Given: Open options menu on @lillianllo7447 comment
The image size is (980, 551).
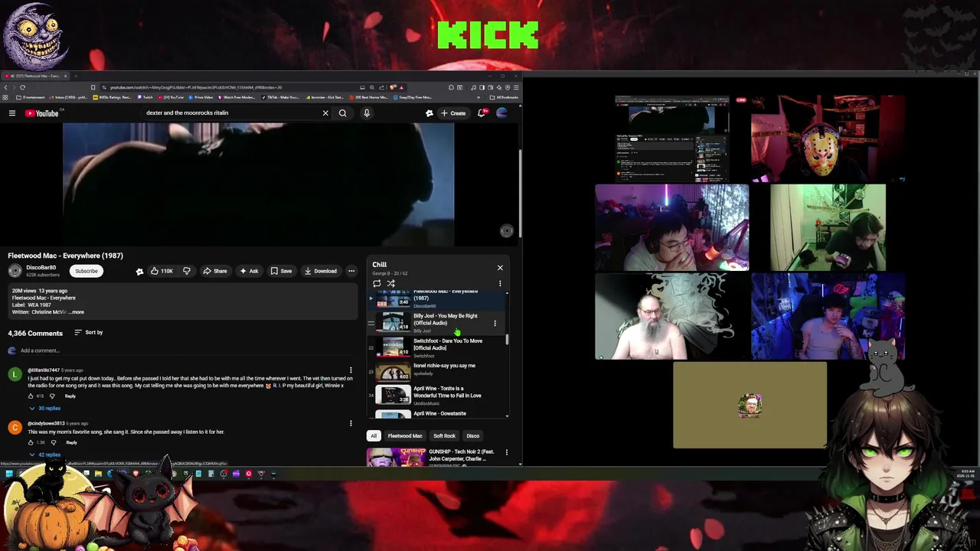Looking at the screenshot, I should point(351,370).
